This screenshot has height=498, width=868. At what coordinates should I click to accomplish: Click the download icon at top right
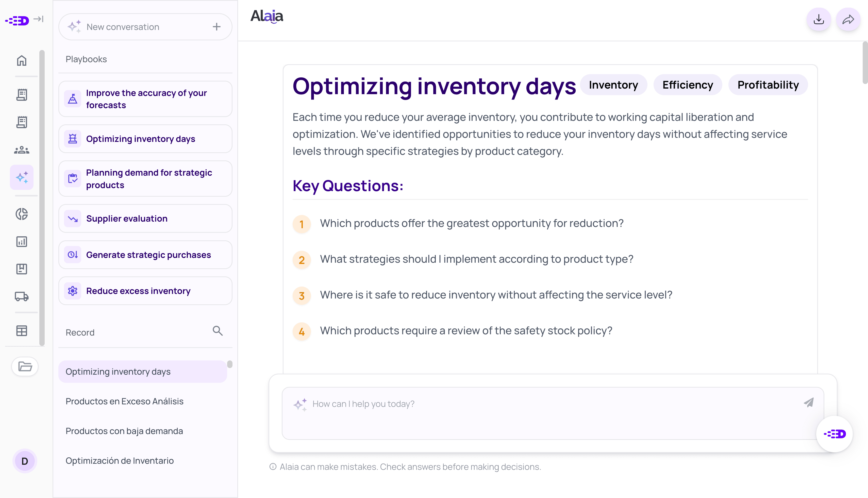819,20
